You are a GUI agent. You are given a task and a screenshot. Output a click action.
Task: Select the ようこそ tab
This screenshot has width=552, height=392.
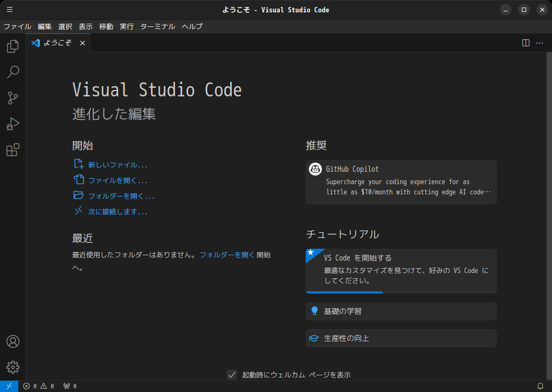click(x=58, y=43)
